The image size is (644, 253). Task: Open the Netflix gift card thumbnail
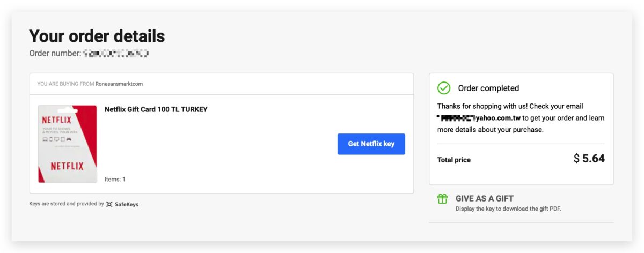pos(67,144)
